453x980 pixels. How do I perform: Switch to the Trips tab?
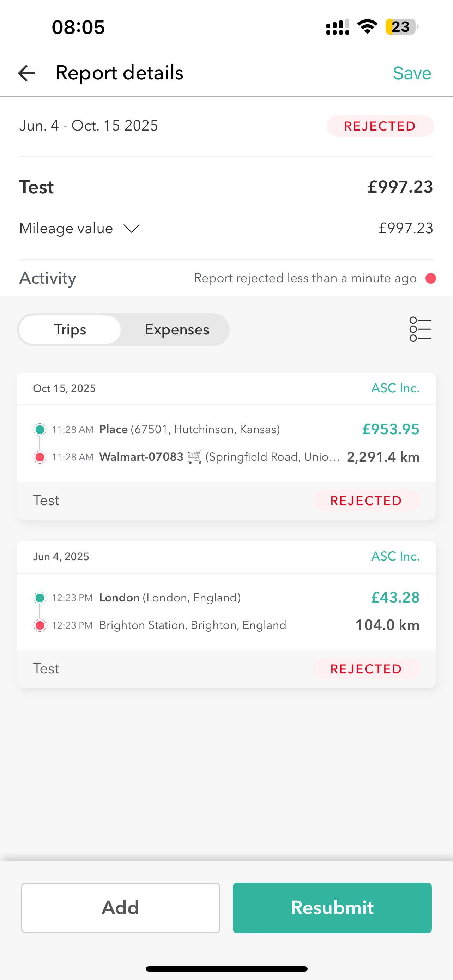pos(70,329)
